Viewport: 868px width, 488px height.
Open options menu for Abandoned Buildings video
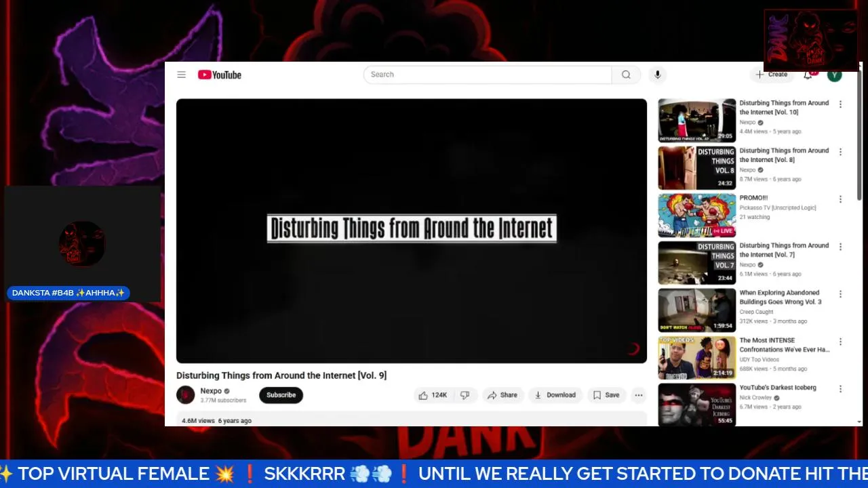point(840,294)
